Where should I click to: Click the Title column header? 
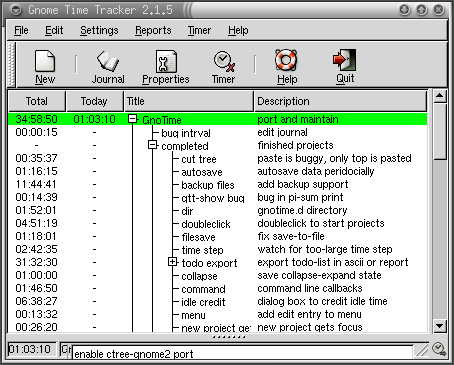pos(189,101)
